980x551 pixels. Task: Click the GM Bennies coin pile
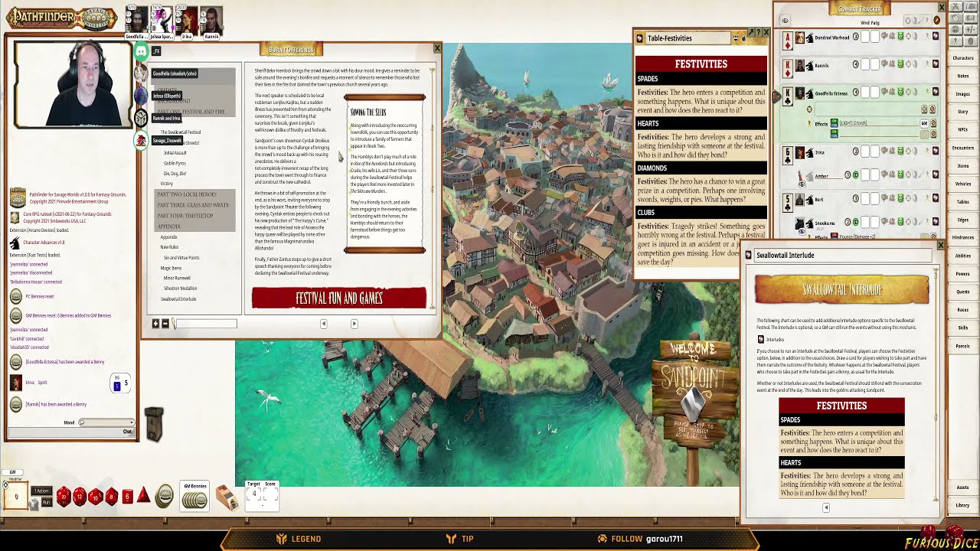coord(194,500)
